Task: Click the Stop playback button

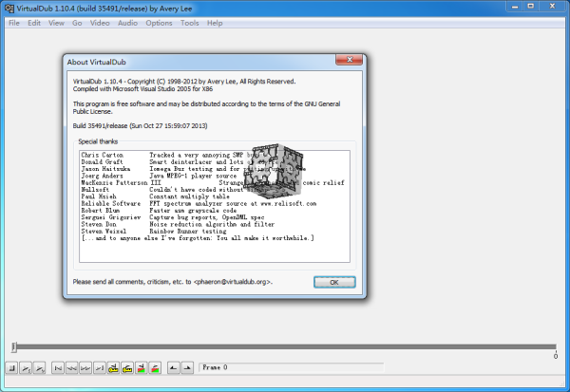Action: (x=11, y=368)
